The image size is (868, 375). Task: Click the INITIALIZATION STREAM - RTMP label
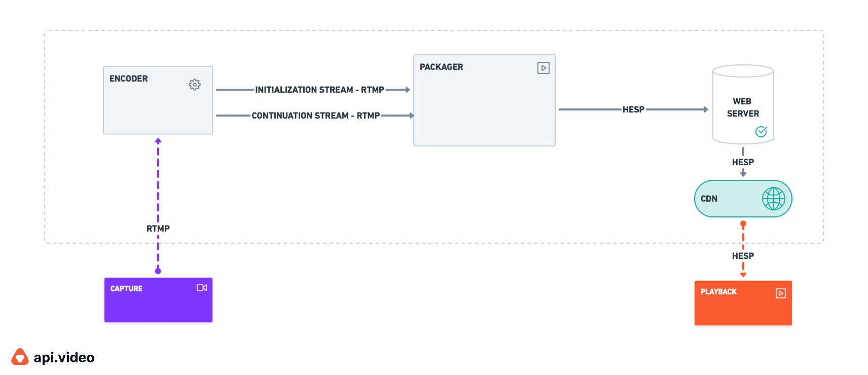click(319, 90)
